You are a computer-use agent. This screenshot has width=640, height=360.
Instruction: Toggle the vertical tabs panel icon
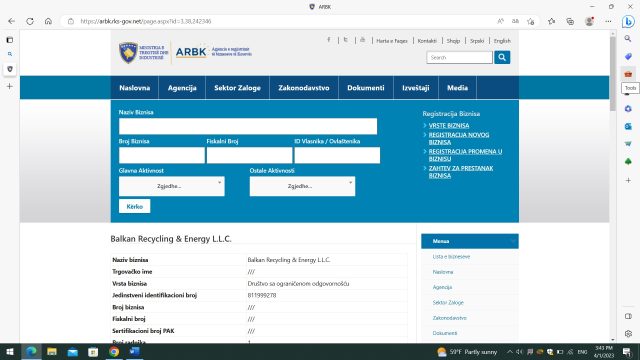tap(10, 40)
